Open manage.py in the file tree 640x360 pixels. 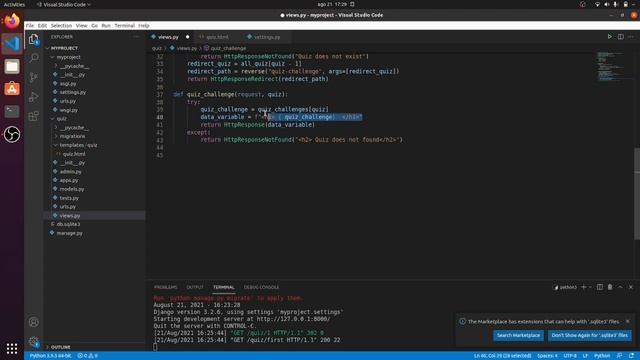[69, 233]
